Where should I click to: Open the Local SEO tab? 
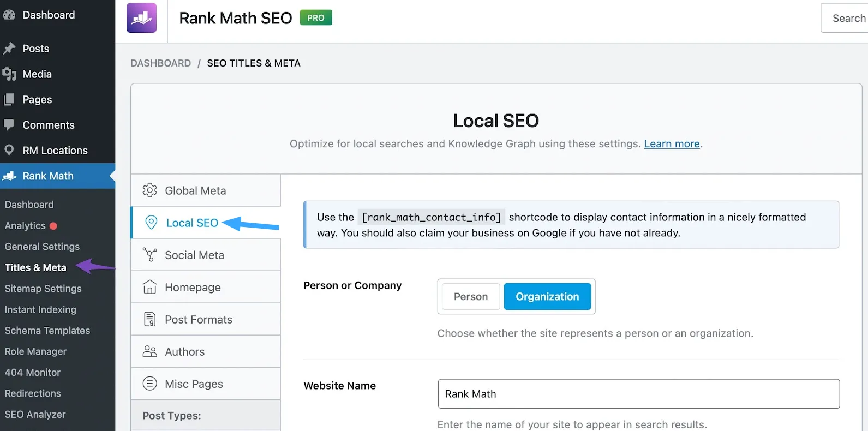coord(206,223)
